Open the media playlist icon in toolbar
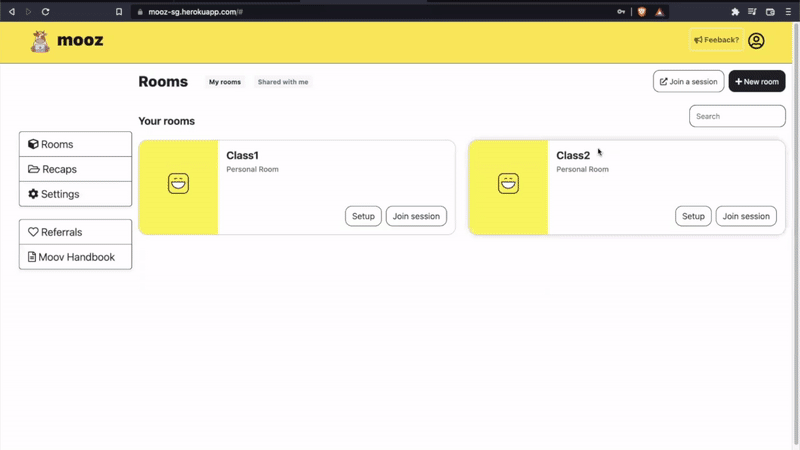Image resolution: width=800 pixels, height=450 pixels. tap(752, 12)
